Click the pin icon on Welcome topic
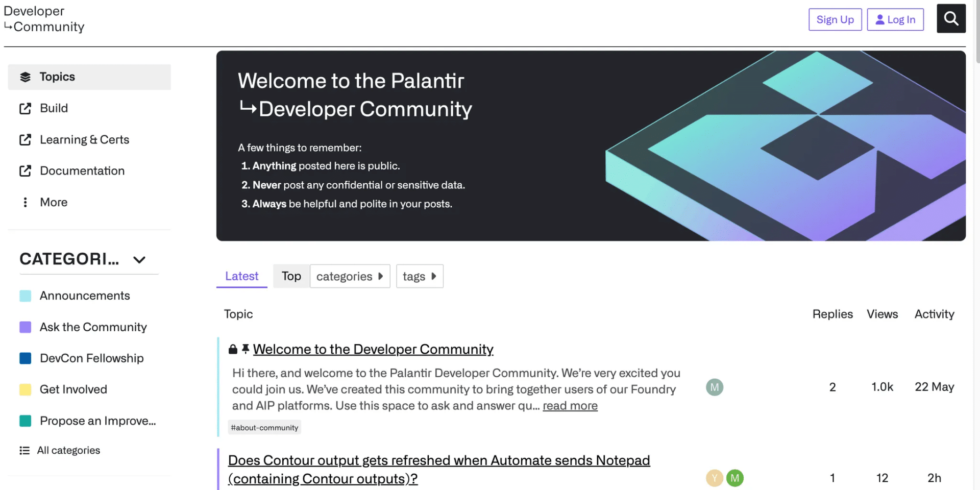980x490 pixels. pos(246,349)
